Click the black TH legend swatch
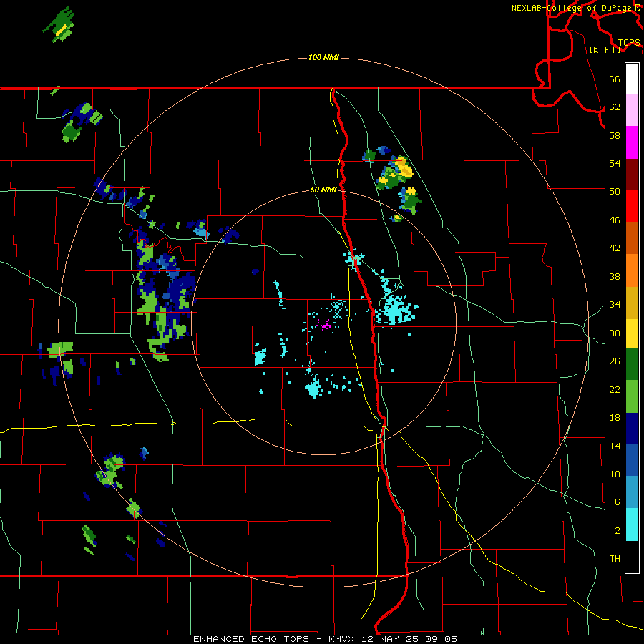Screen dimensions: 644x644 coord(632,557)
